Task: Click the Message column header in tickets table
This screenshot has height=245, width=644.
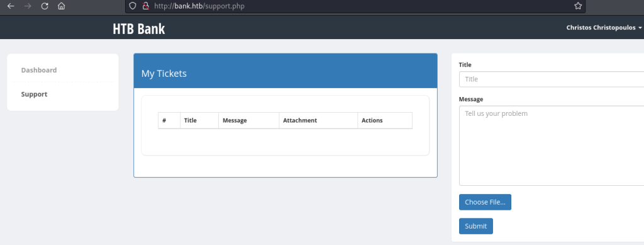Action: click(x=235, y=120)
